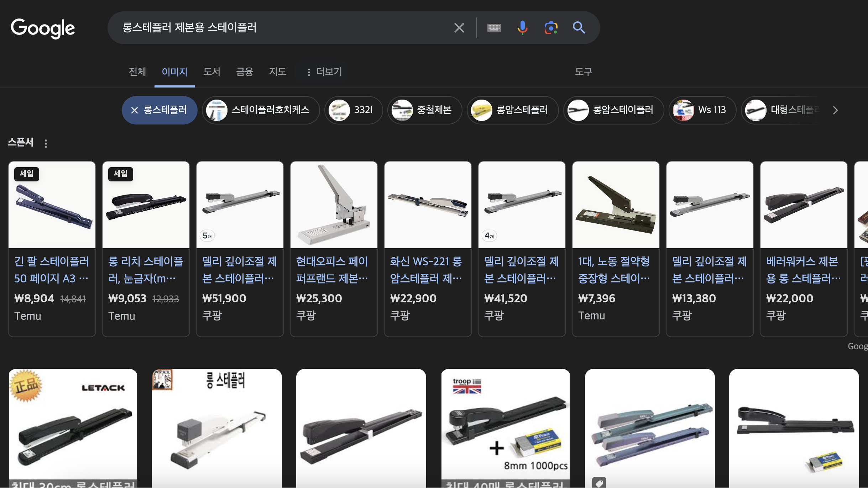
Task: Click the ₩22,900 price text
Action: pyautogui.click(x=413, y=298)
